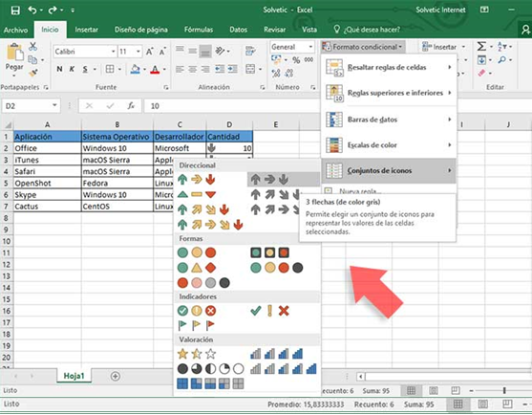Click the eraser clear icon

[x=481, y=73]
